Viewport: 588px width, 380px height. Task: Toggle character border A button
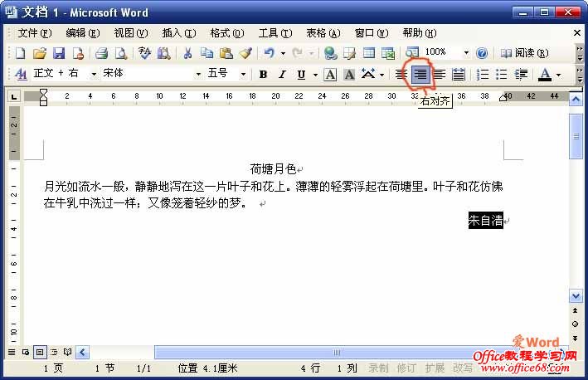[330, 75]
